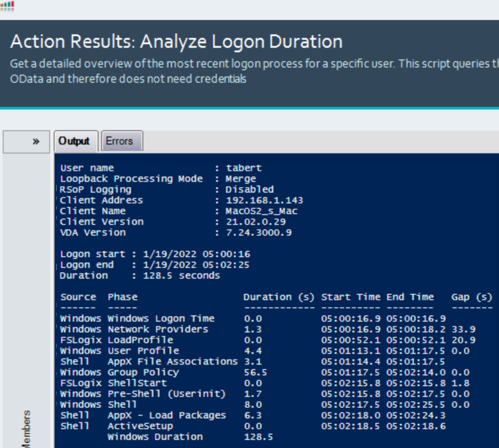Click the Start Time column header
This screenshot has height=448, width=499.
tap(351, 297)
